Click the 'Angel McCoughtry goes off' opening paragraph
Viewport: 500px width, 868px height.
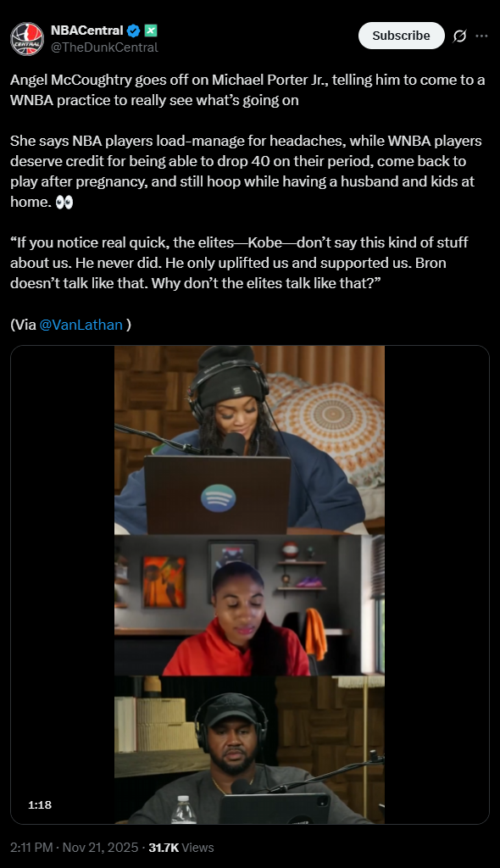pyautogui.click(x=247, y=90)
